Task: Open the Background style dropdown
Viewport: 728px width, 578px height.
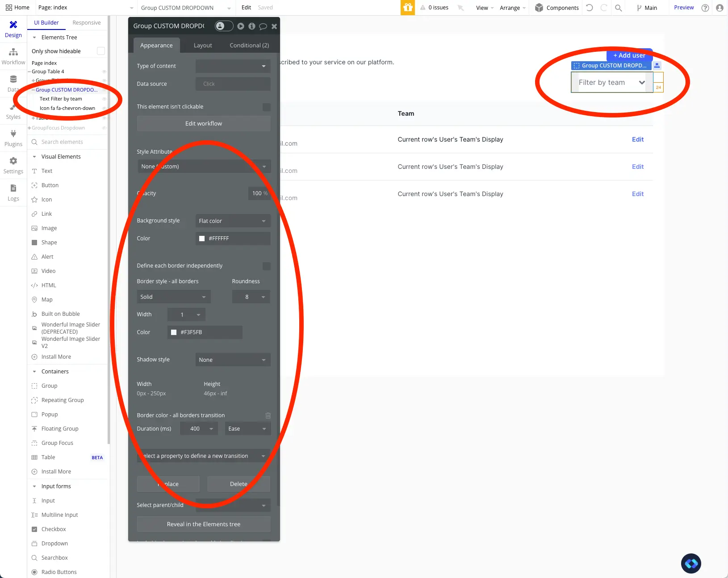Action: coord(232,221)
